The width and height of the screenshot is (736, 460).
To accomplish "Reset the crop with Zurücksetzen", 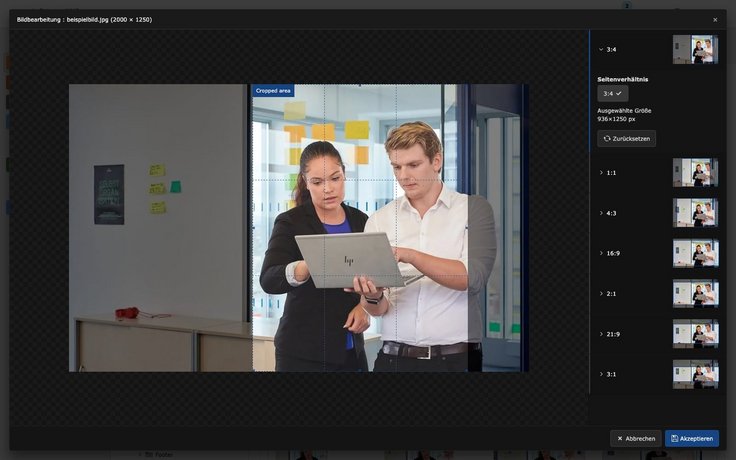I will (x=627, y=139).
